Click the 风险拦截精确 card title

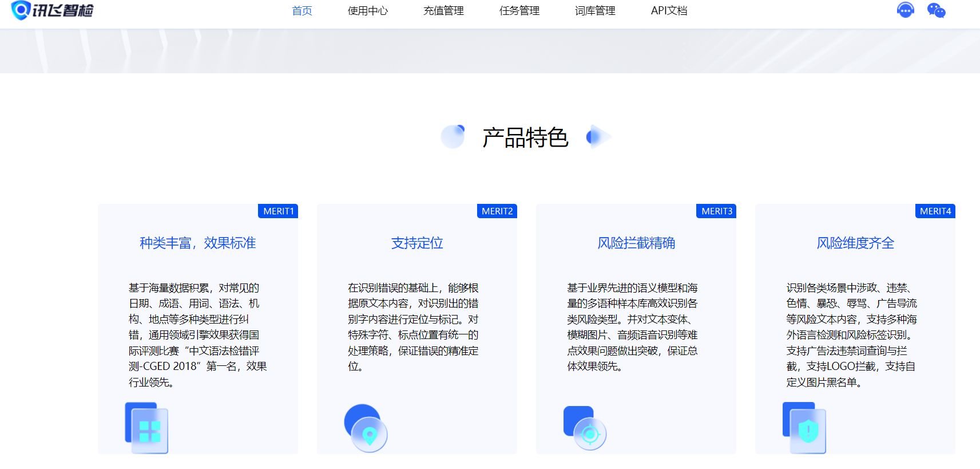click(x=636, y=243)
